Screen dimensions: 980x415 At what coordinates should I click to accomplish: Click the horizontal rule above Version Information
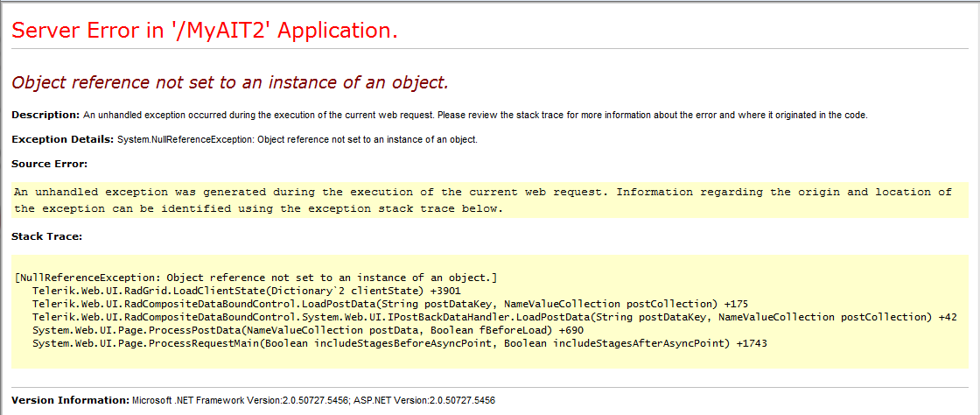pos(490,387)
